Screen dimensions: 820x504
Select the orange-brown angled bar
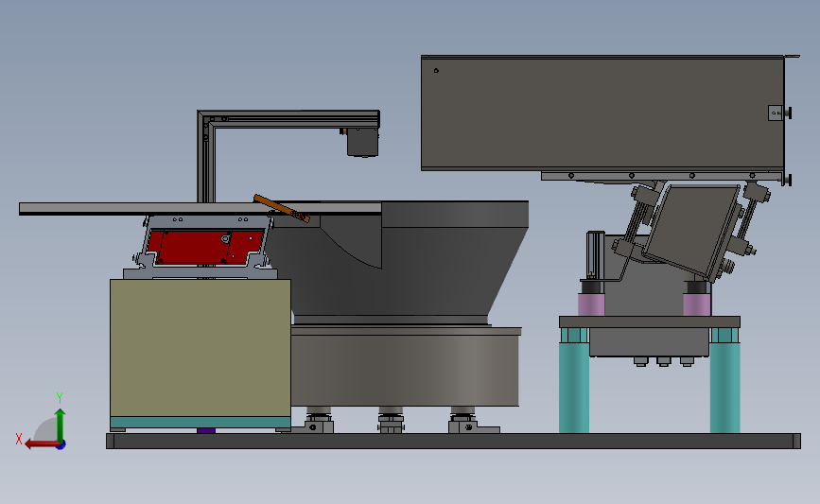[281, 208]
